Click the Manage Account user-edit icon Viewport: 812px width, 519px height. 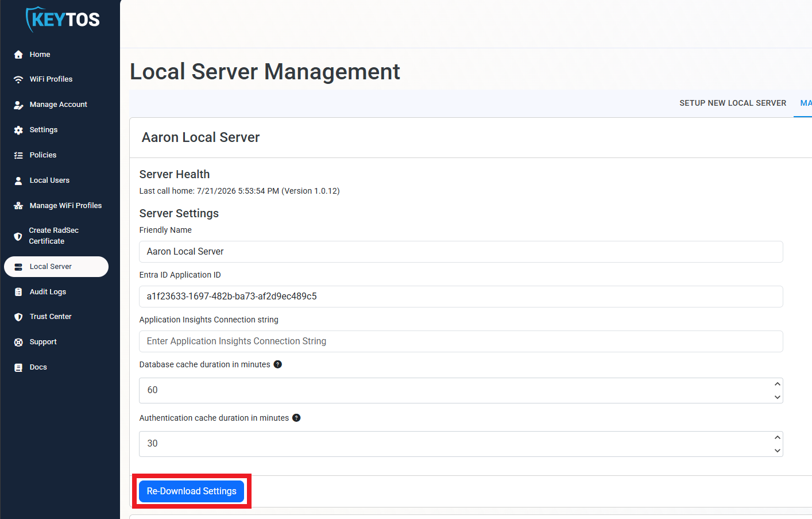18,105
